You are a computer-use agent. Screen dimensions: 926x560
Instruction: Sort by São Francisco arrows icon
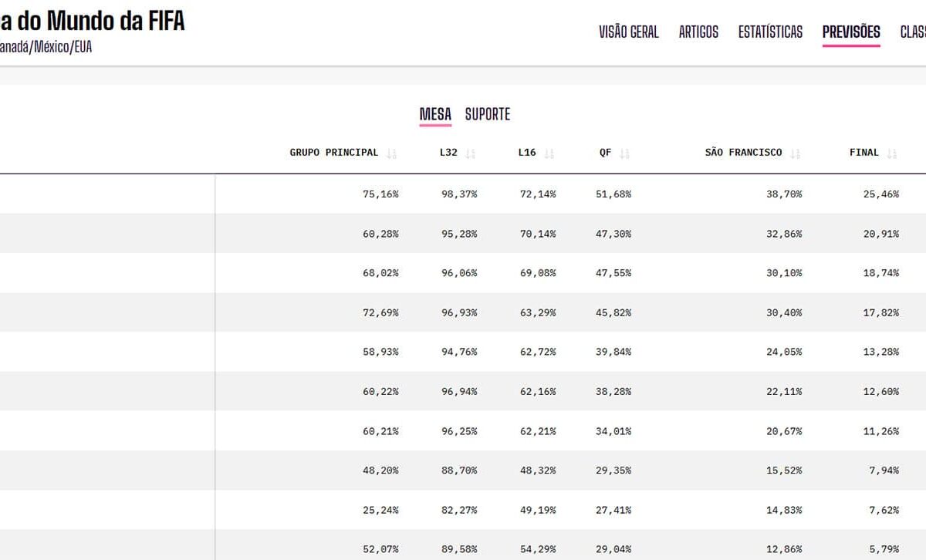click(796, 153)
